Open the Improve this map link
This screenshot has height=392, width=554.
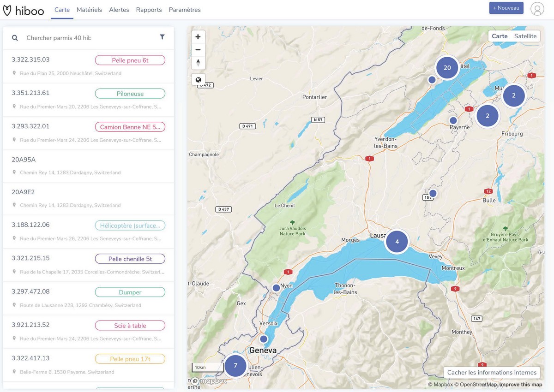click(x=520, y=385)
